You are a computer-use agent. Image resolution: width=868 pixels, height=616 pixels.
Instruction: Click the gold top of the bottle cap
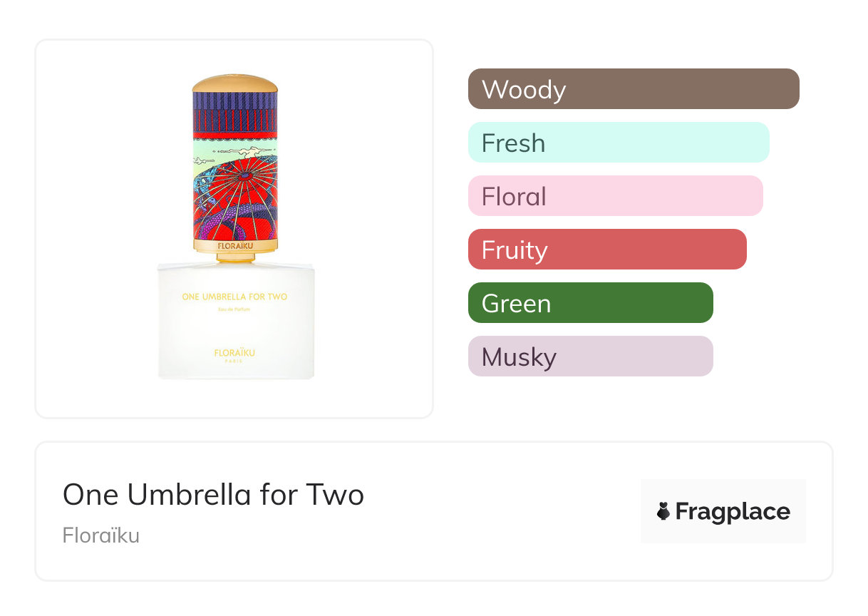tap(234, 82)
